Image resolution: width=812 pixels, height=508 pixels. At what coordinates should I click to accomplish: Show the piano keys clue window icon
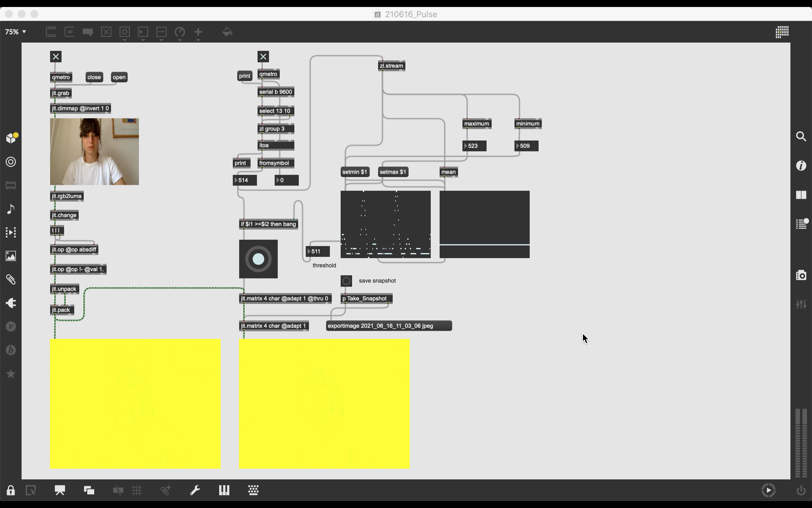click(224, 490)
